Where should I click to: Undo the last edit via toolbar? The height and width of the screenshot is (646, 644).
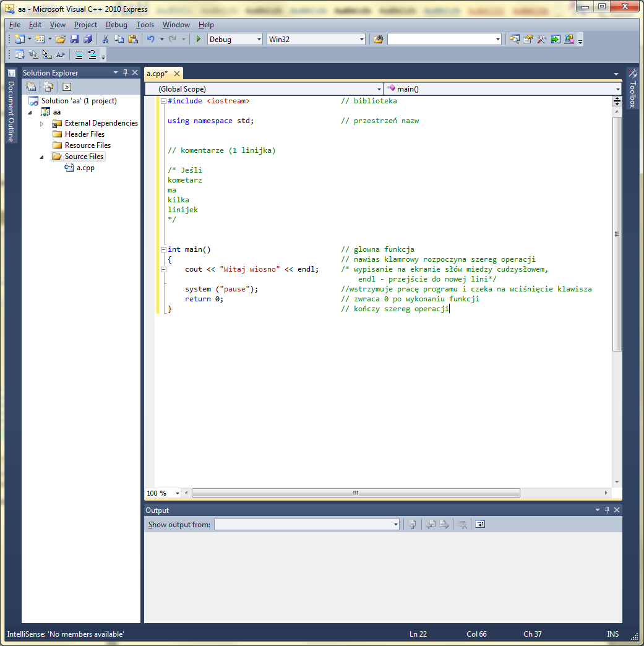coord(151,39)
